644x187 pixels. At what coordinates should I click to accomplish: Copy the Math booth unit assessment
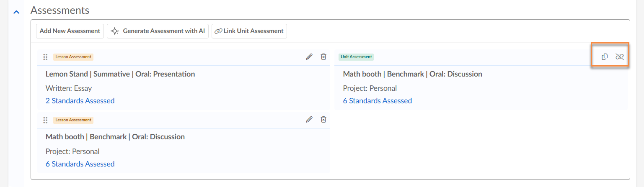[605, 57]
